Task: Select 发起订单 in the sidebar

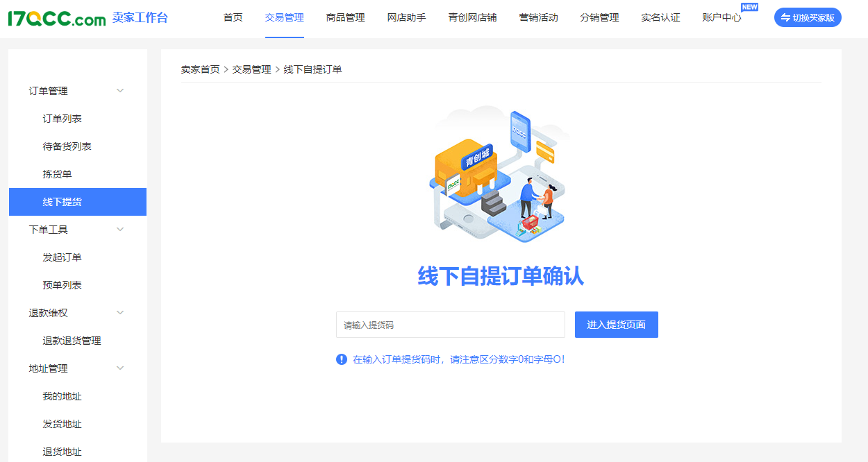Action: pyautogui.click(x=62, y=257)
